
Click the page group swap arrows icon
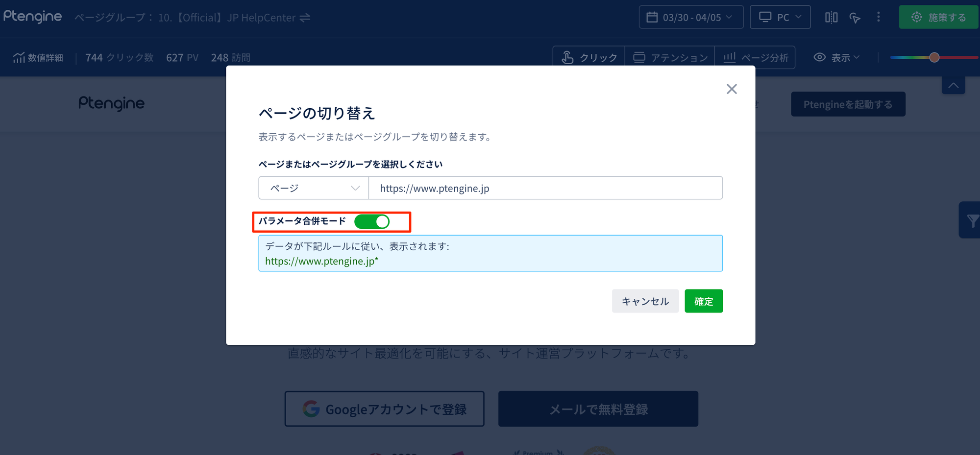click(x=305, y=18)
